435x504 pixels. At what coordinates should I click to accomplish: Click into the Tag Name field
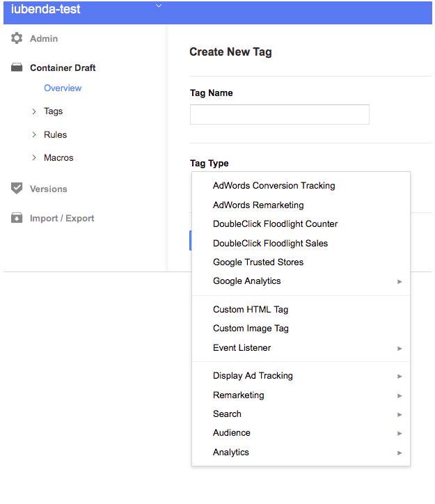pyautogui.click(x=279, y=114)
